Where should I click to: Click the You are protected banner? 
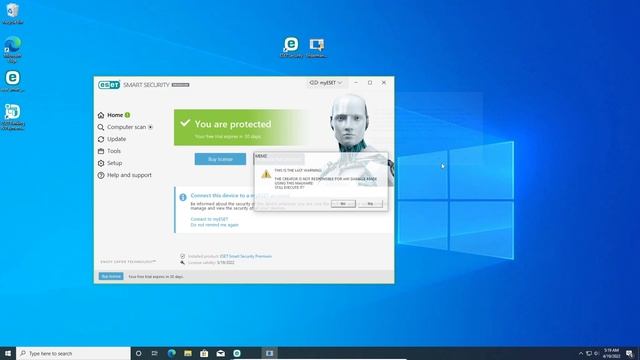tap(241, 127)
